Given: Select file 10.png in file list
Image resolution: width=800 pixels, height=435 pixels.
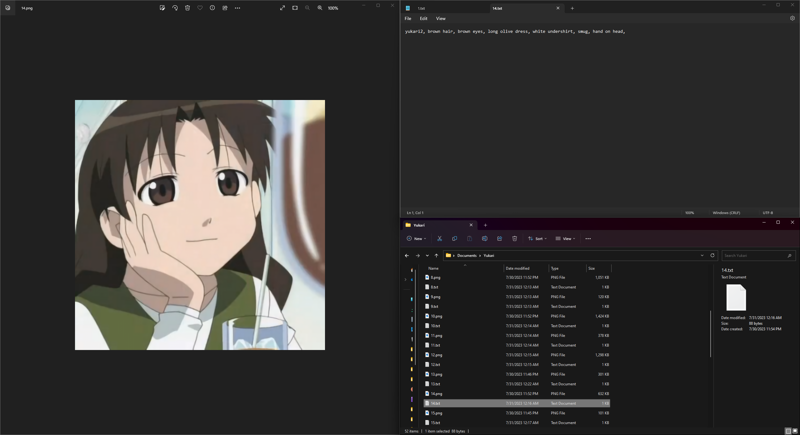Looking at the screenshot, I should (x=517, y=316).
